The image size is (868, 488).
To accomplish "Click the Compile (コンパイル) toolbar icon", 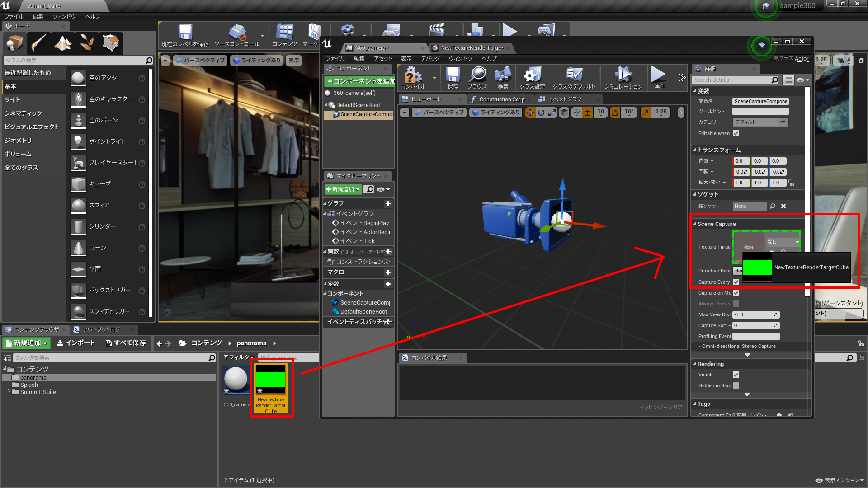I will (x=412, y=77).
